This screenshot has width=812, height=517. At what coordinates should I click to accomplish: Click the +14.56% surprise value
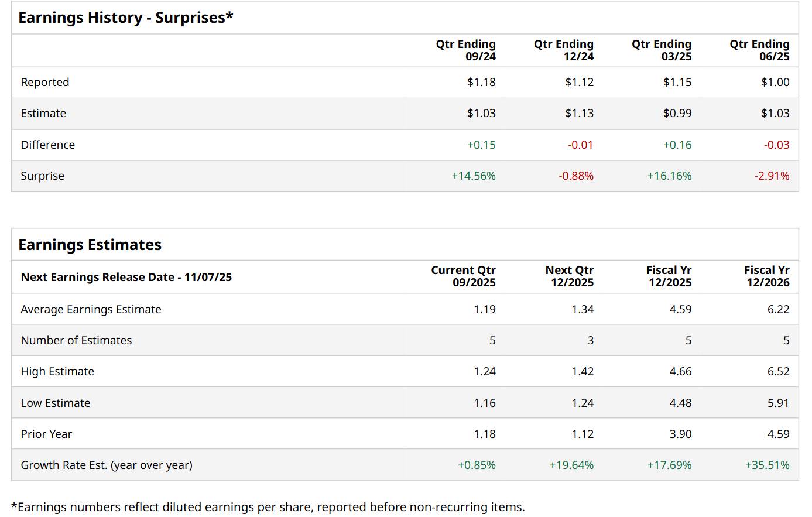473,176
